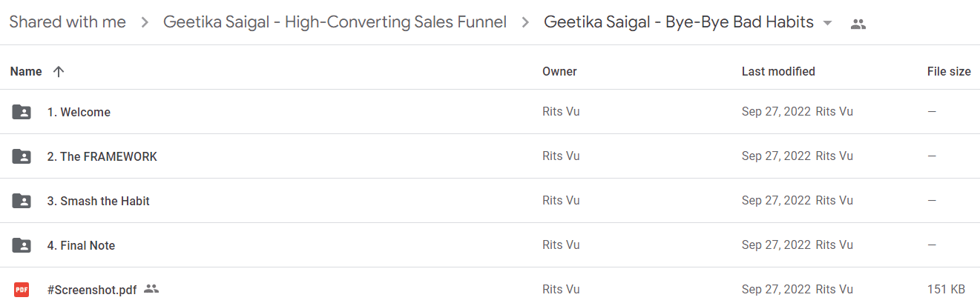This screenshot has width=980, height=306.
Task: Click the 3. Smash the Habit folder icon
Action: click(x=22, y=201)
